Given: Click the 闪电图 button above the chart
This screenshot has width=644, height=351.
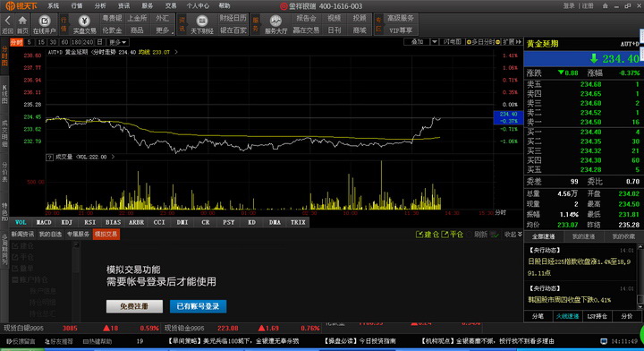Looking at the screenshot, I should pos(453,42).
